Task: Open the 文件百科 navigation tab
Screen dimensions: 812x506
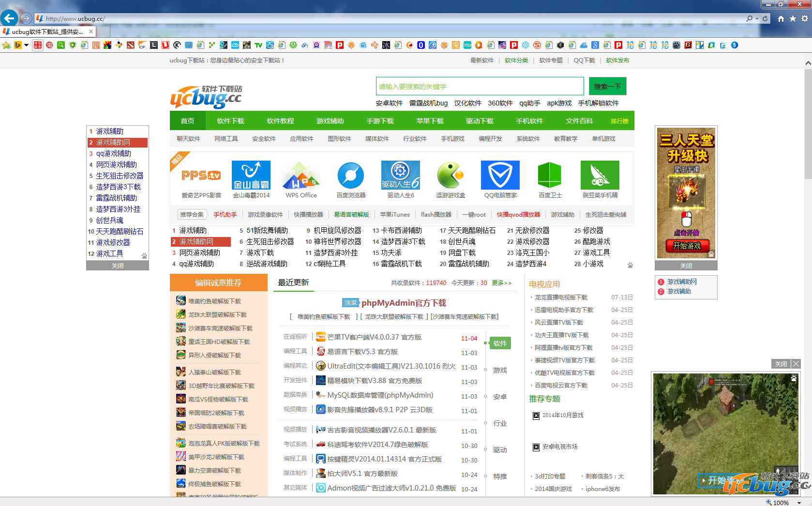Action: pyautogui.click(x=579, y=121)
